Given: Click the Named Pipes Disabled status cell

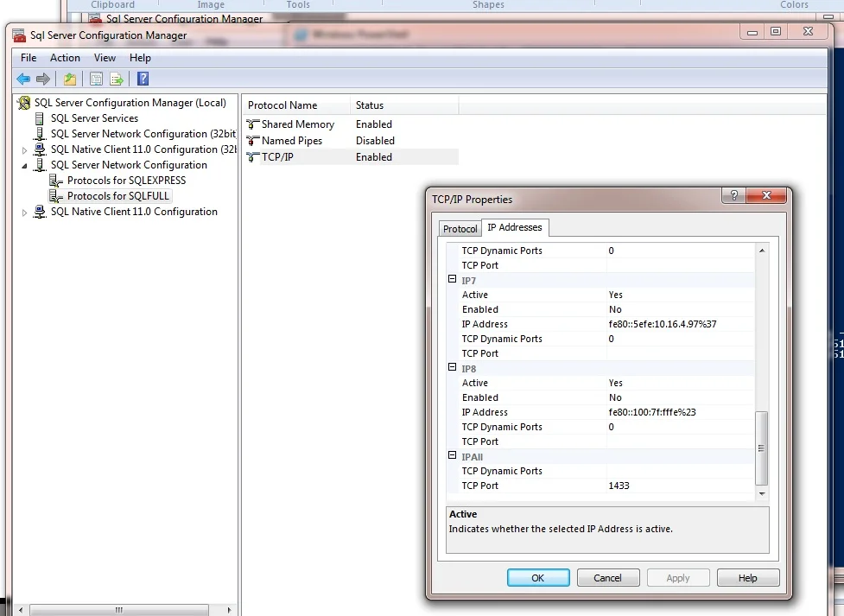Looking at the screenshot, I should (x=375, y=141).
